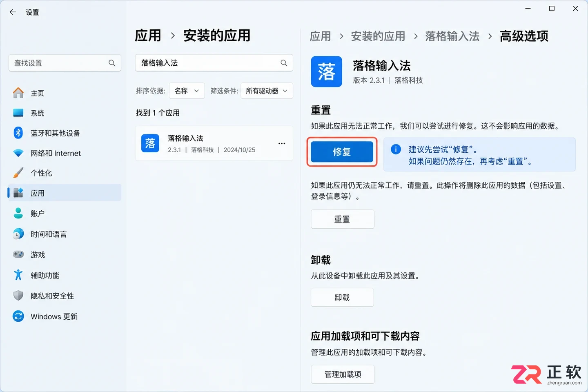
Task: Open the 筛选条件 所有驱动器 dropdown
Action: (267, 91)
